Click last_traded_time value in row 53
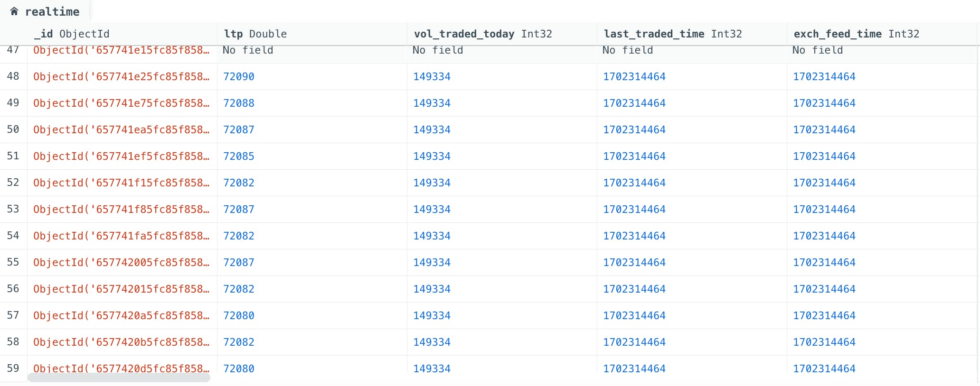Viewport: 980px width, 386px height. coord(634,209)
